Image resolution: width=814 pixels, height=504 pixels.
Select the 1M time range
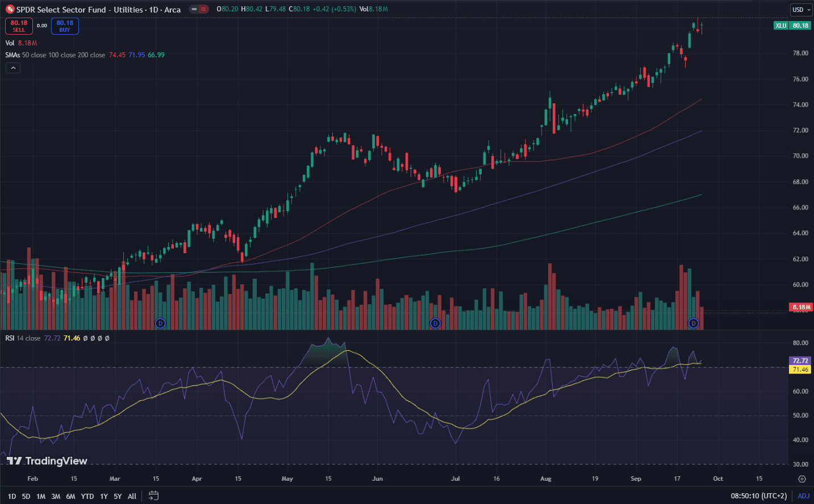click(41, 496)
